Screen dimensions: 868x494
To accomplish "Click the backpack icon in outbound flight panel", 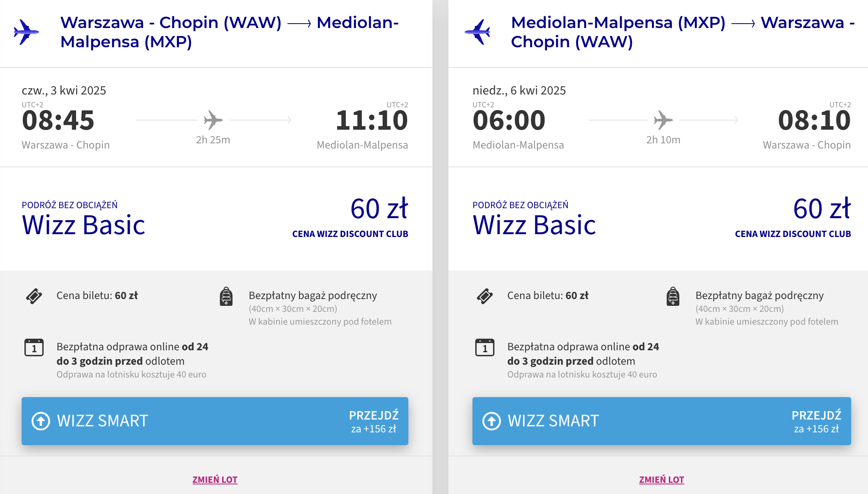I will pyautogui.click(x=226, y=296).
